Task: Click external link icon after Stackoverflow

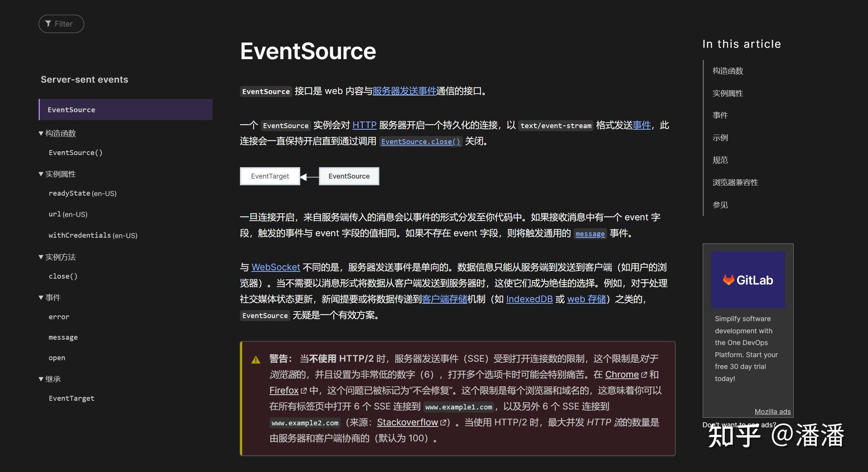Action: [443, 423]
